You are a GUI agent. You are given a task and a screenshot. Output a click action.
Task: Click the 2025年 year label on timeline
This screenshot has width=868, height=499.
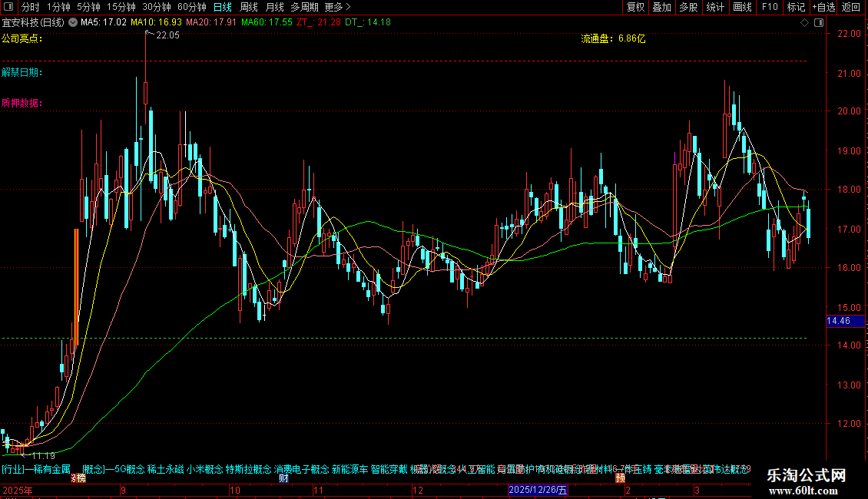[x=17, y=490]
